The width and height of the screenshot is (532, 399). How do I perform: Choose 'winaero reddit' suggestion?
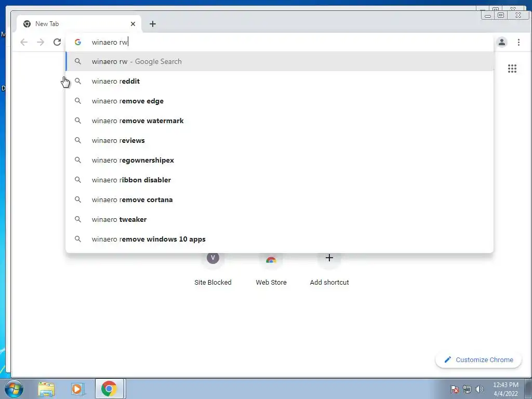point(280,81)
